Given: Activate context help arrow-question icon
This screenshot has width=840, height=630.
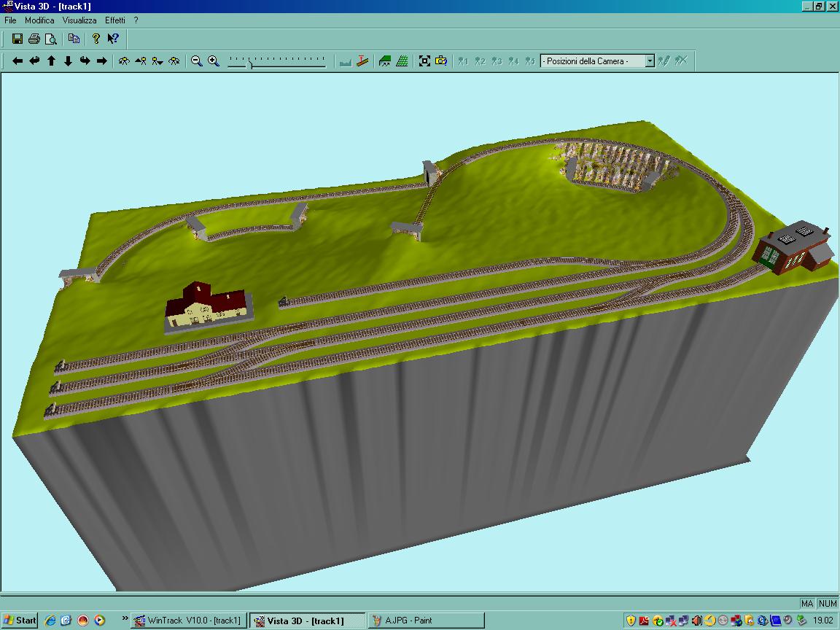Looking at the screenshot, I should (113, 39).
